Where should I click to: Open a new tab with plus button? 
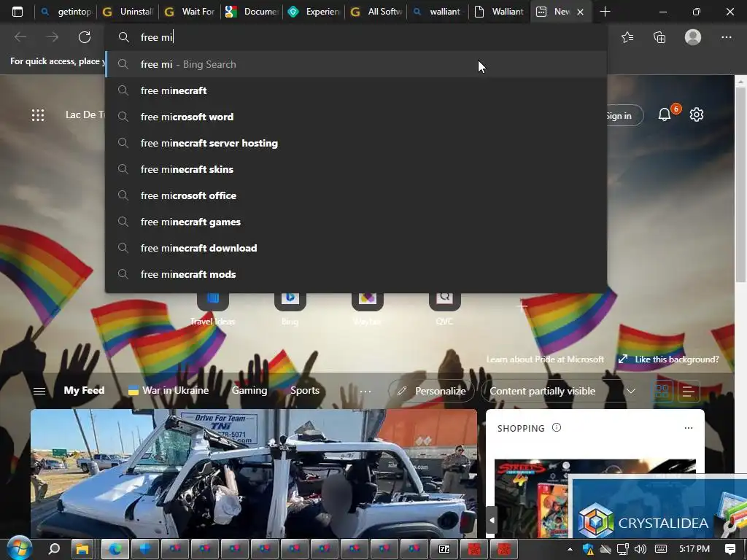[605, 12]
